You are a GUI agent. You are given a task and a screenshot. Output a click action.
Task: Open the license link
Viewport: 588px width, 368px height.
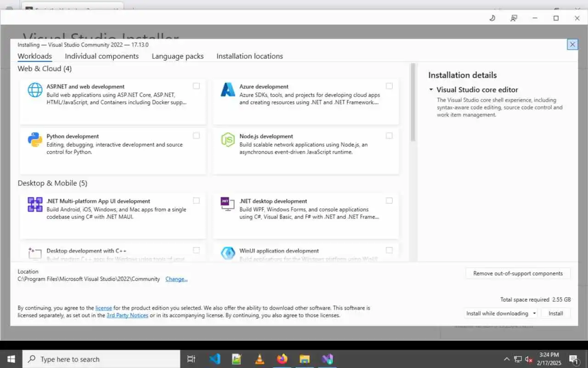(x=103, y=308)
